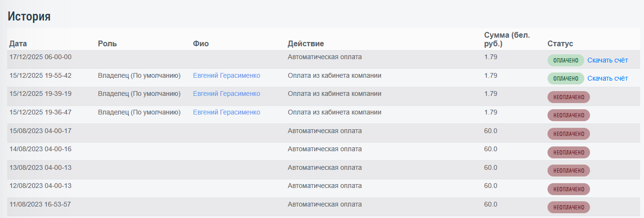Click the 60.0 amount in 12/08/2023 row
This screenshot has width=644, height=218.
491,186
